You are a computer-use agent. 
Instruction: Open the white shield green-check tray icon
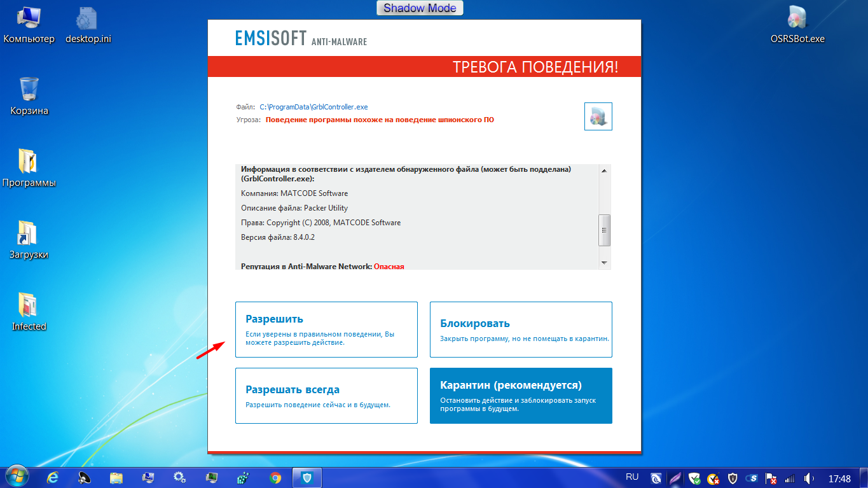pyautogui.click(x=694, y=478)
